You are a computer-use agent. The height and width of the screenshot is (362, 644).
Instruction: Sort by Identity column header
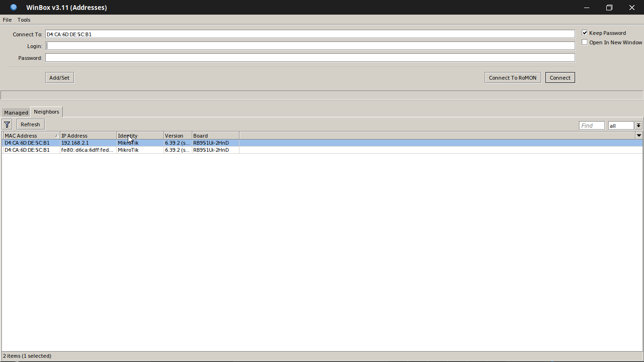140,136
